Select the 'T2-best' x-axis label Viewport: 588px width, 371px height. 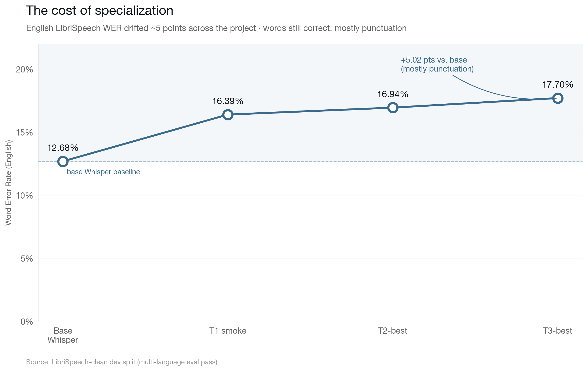[393, 331]
